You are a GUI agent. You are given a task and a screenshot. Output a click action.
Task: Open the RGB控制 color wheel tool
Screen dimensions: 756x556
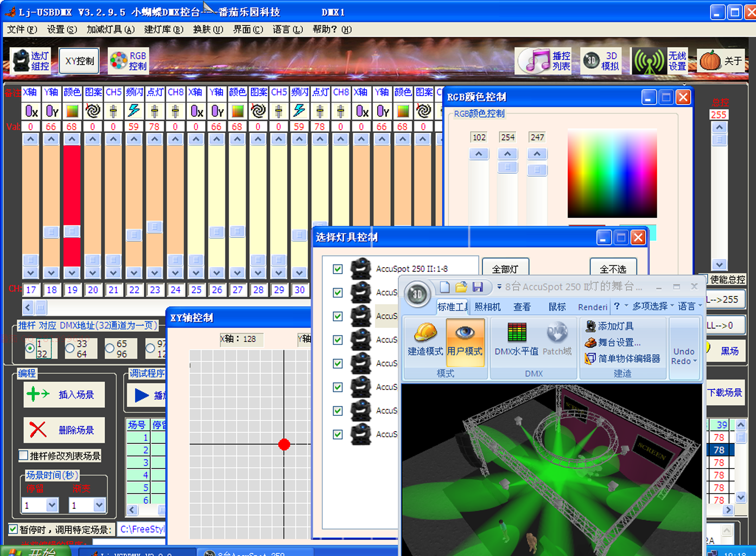[x=128, y=61]
